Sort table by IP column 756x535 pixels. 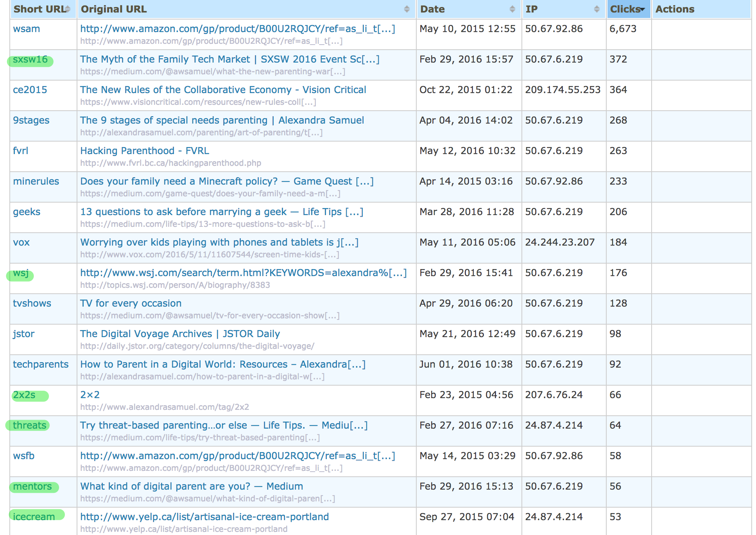[564, 9]
